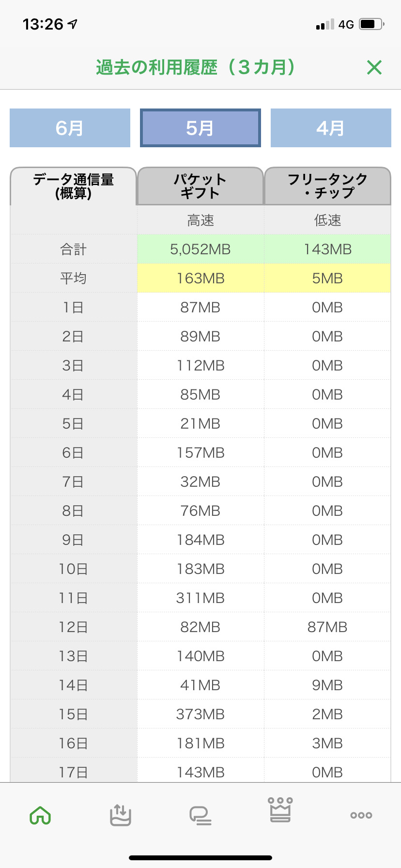This screenshot has width=401, height=868.
Task: Open the data tank transfer icon
Action: point(120,815)
